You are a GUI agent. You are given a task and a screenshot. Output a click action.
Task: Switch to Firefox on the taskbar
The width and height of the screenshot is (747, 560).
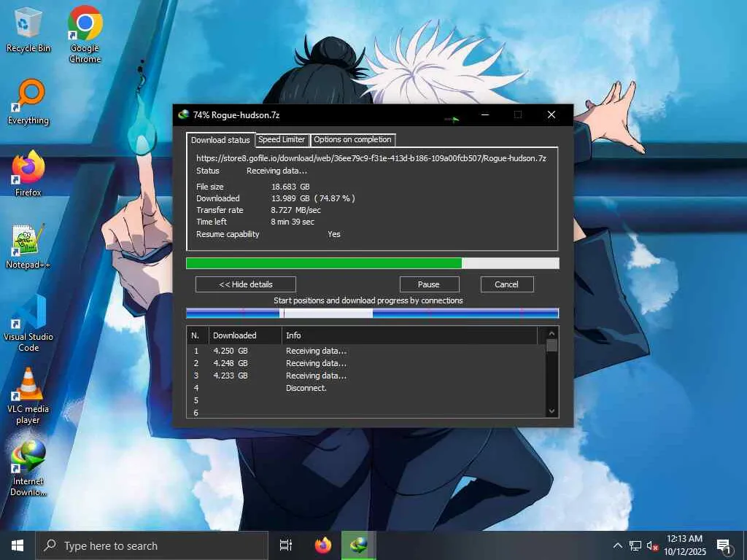click(x=323, y=545)
